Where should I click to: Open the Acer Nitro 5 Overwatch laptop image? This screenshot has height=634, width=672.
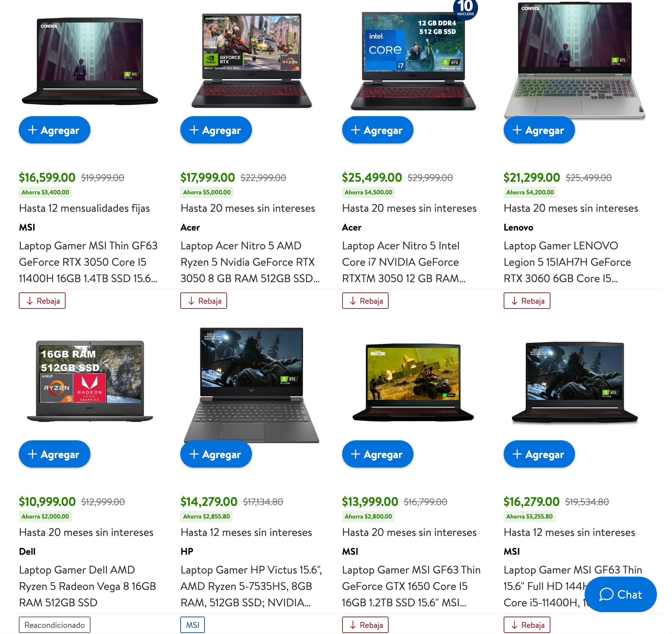pyautogui.click(x=252, y=61)
